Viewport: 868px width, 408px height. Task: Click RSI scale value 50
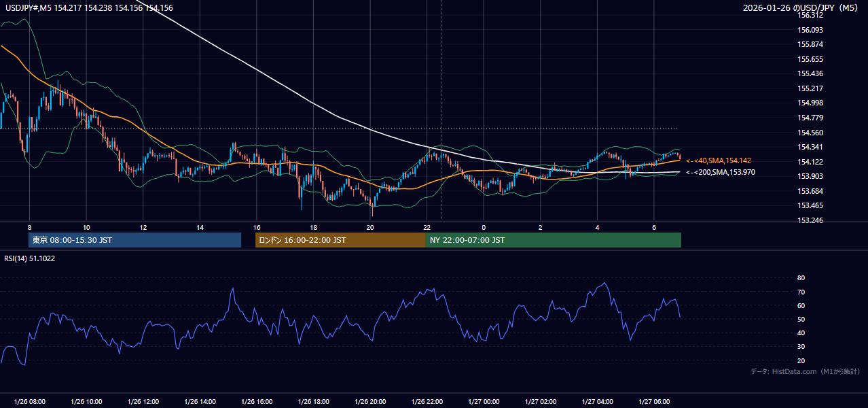point(801,319)
